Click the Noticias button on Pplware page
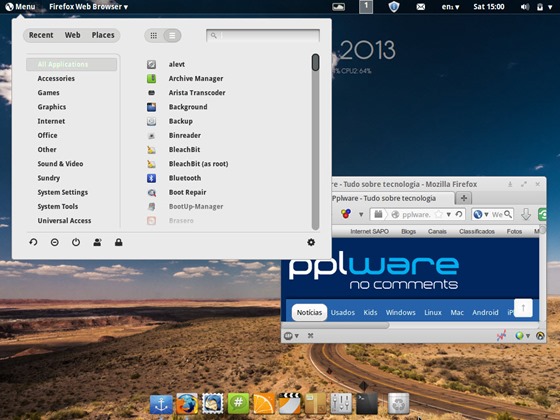The image size is (560, 420). (309, 312)
